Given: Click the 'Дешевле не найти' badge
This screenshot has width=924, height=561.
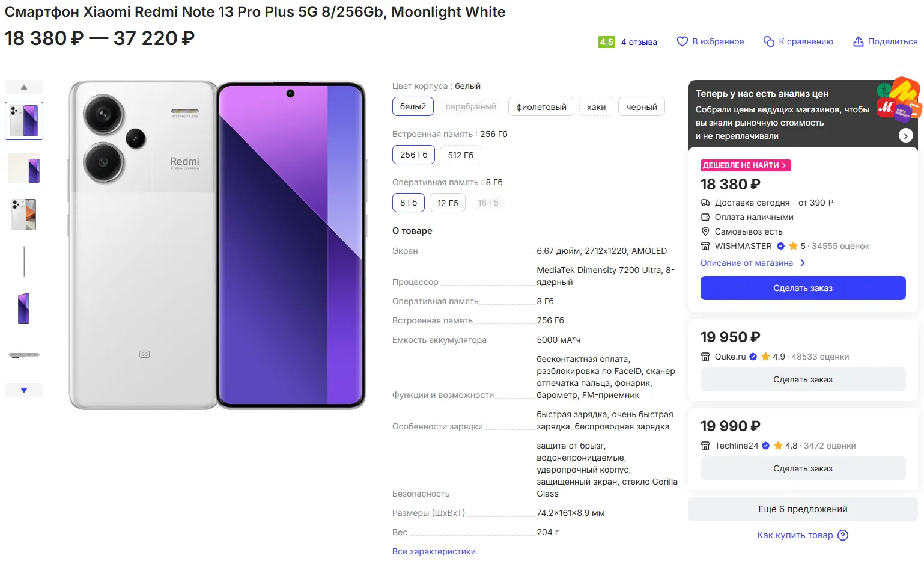Looking at the screenshot, I should (745, 165).
